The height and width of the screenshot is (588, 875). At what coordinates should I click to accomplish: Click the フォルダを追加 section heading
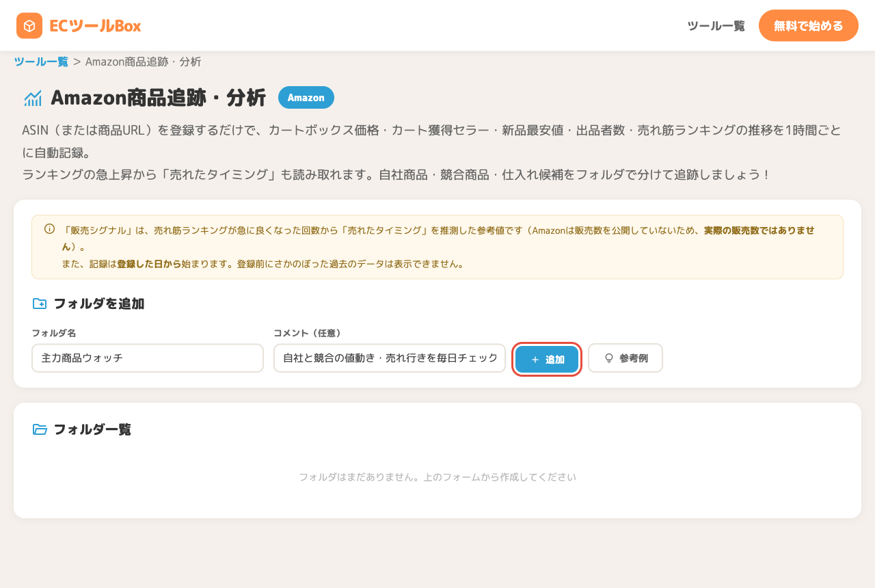click(99, 304)
